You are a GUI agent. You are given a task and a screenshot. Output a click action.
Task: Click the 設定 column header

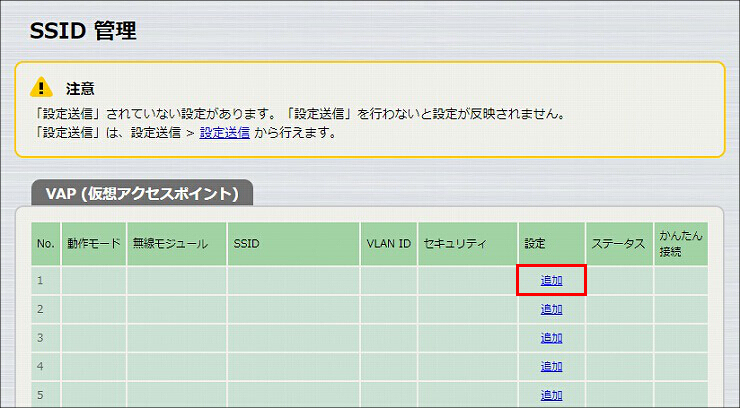click(552, 244)
